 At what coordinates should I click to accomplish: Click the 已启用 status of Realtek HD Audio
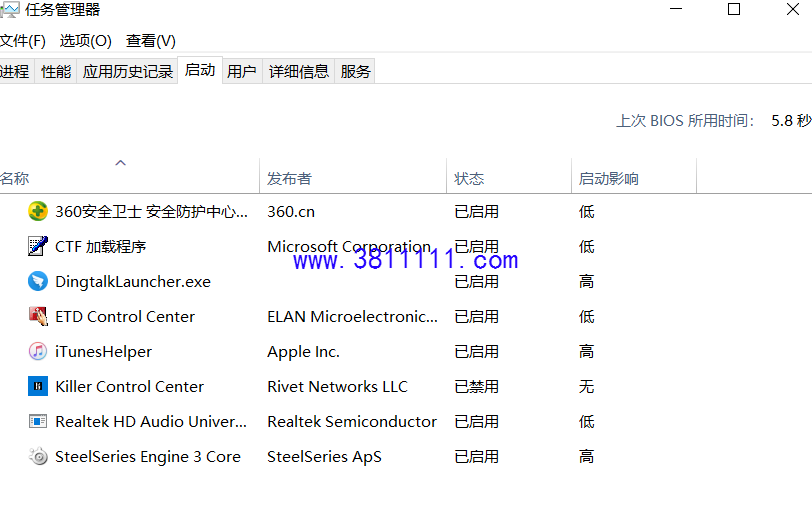click(x=476, y=422)
